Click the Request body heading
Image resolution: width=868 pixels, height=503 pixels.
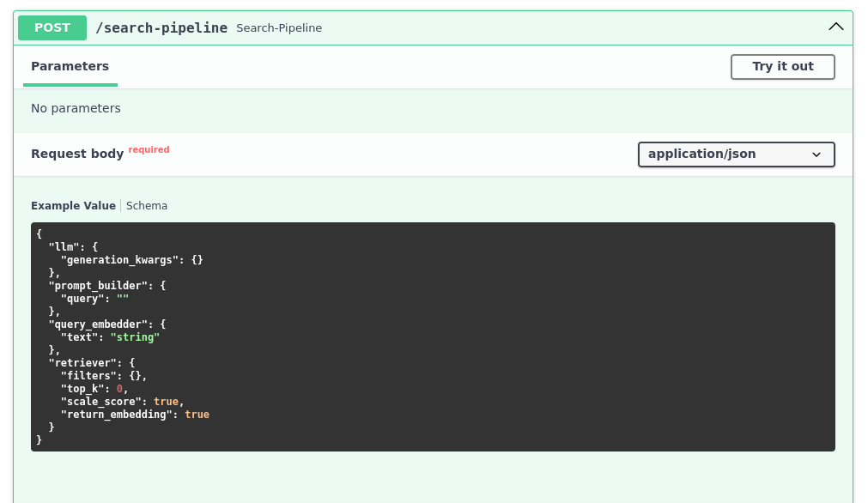(79, 154)
